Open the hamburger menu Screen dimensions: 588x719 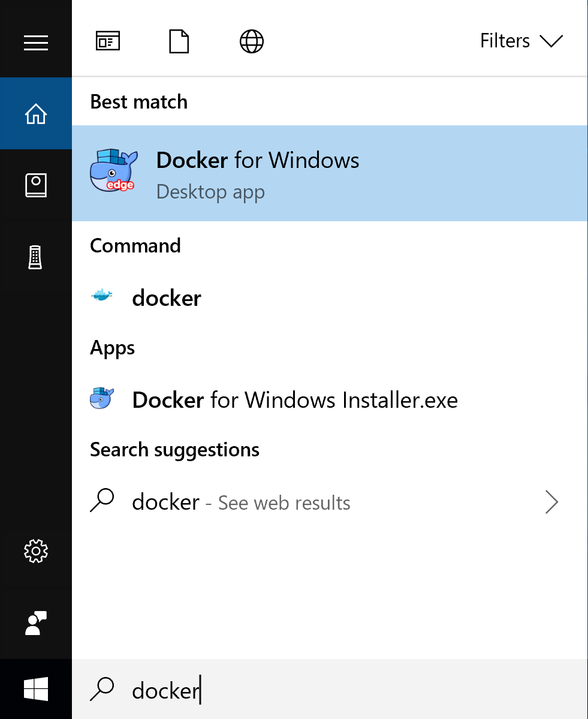35,43
